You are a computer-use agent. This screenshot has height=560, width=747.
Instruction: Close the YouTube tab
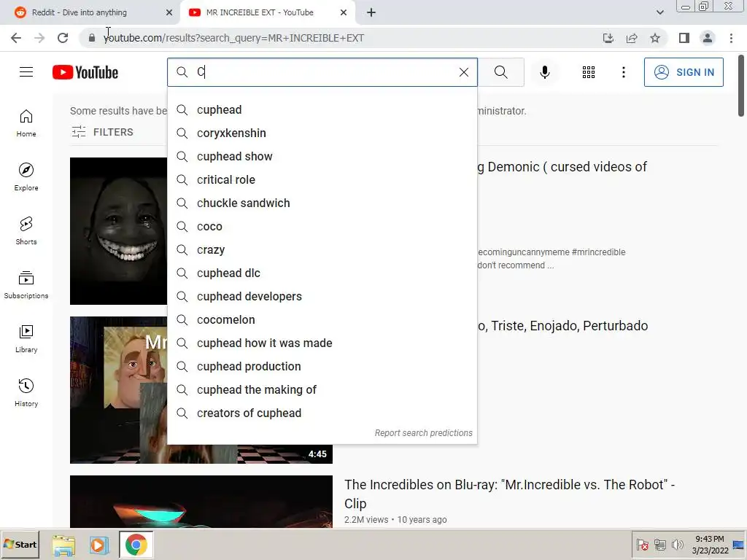[x=344, y=12]
